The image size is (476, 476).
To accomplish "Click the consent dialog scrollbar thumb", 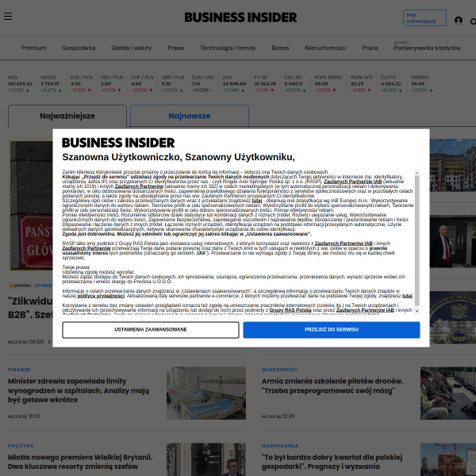I will pyautogui.click(x=416, y=240).
